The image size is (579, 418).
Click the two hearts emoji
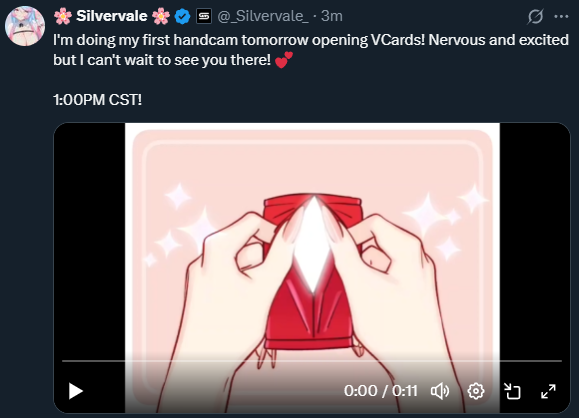[x=284, y=60]
